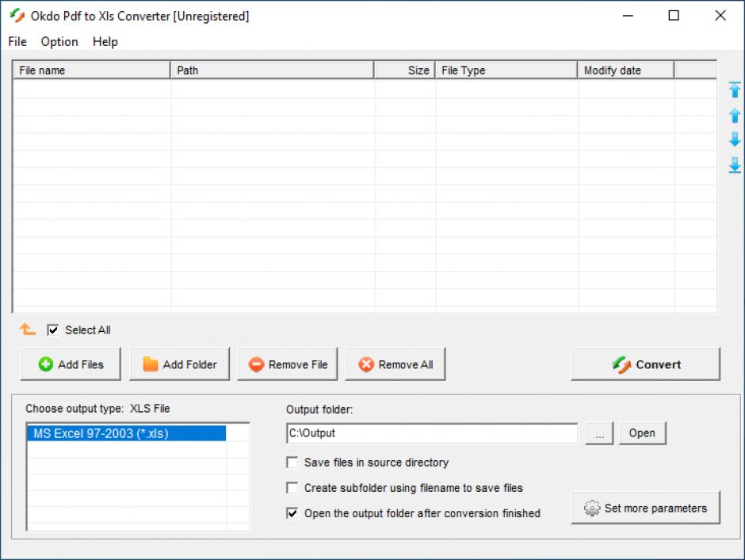Click the Okdo app icon in title bar
This screenshot has height=560, width=745.
17,16
